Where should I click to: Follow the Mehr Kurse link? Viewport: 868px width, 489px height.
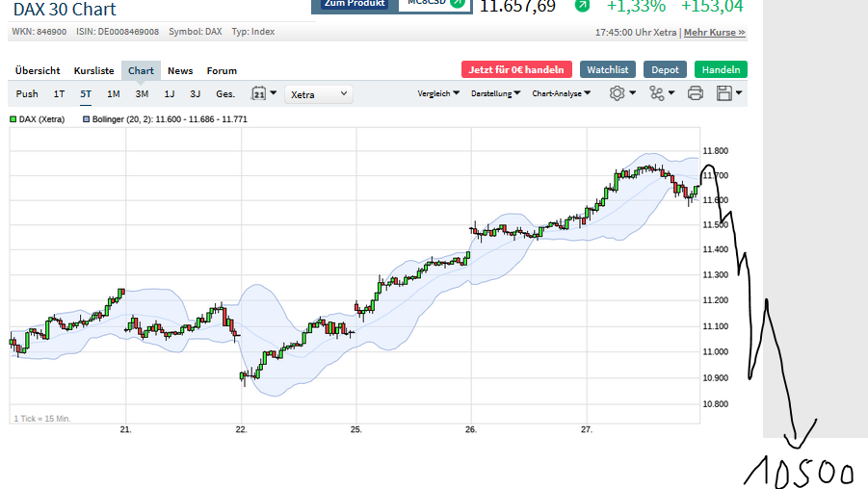point(714,33)
